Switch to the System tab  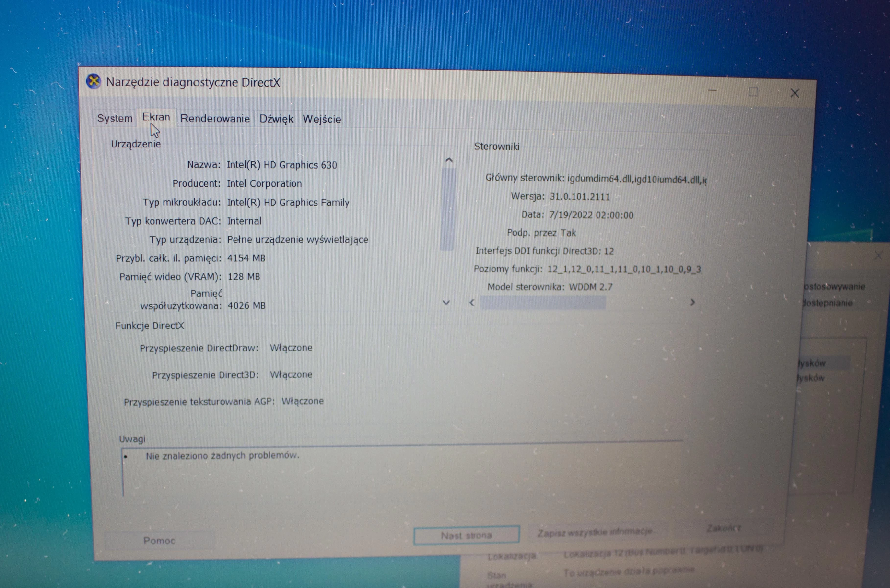115,118
